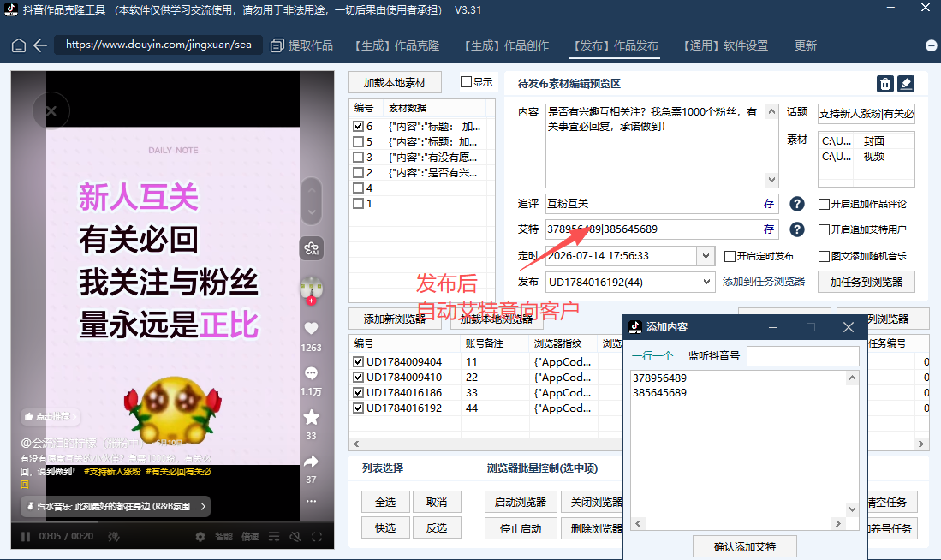Like the video with the heart icon
Screen dimensions: 941x560
click(311, 328)
